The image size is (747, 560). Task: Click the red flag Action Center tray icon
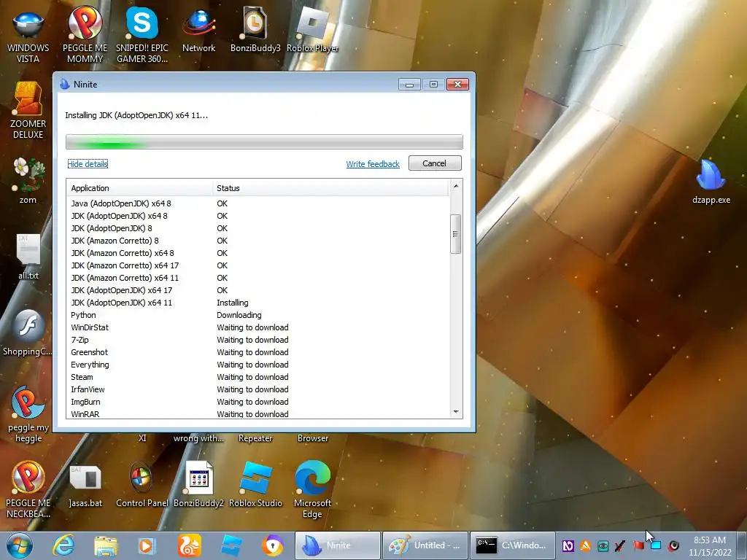[638, 545]
